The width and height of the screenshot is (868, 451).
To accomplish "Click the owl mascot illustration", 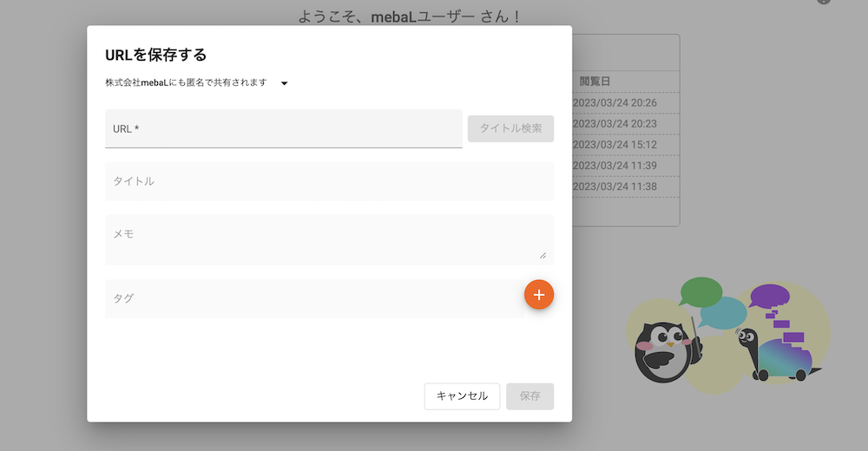I will pyautogui.click(x=667, y=350).
